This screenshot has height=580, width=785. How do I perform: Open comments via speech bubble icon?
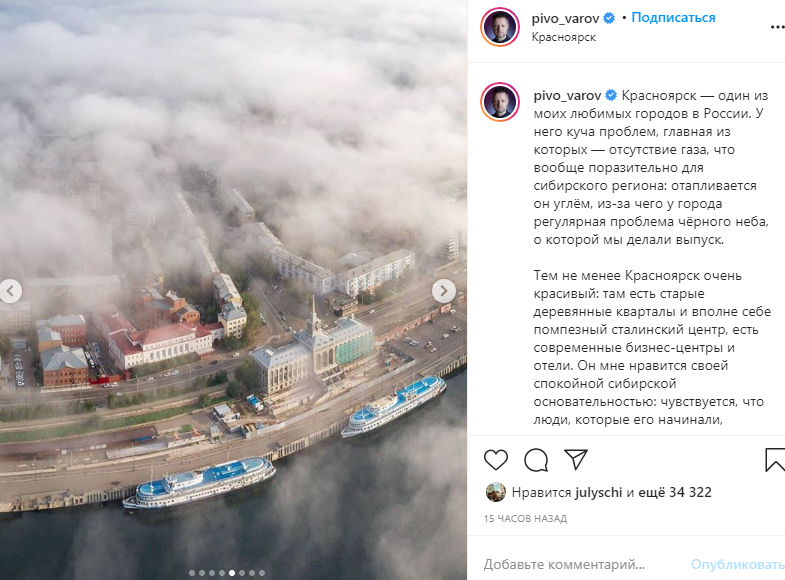click(536, 459)
